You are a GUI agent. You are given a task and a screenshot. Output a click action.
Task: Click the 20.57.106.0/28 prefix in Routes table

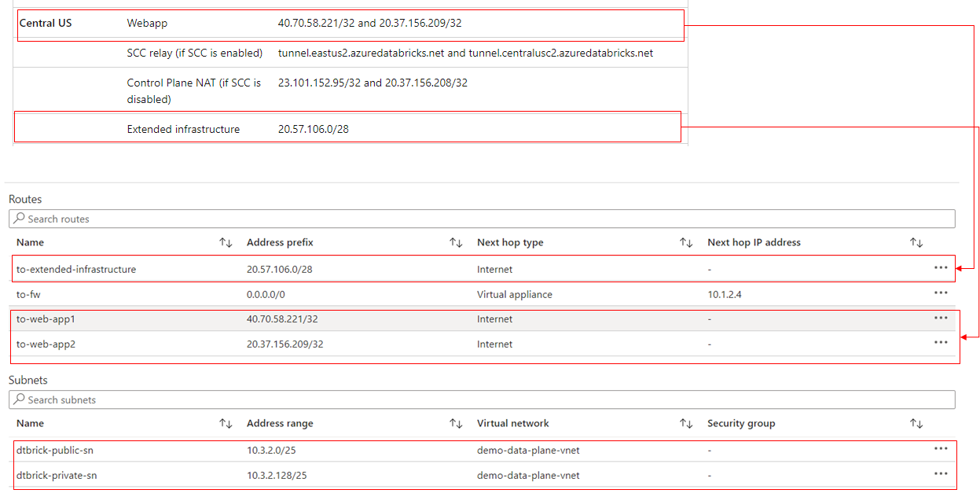280,269
